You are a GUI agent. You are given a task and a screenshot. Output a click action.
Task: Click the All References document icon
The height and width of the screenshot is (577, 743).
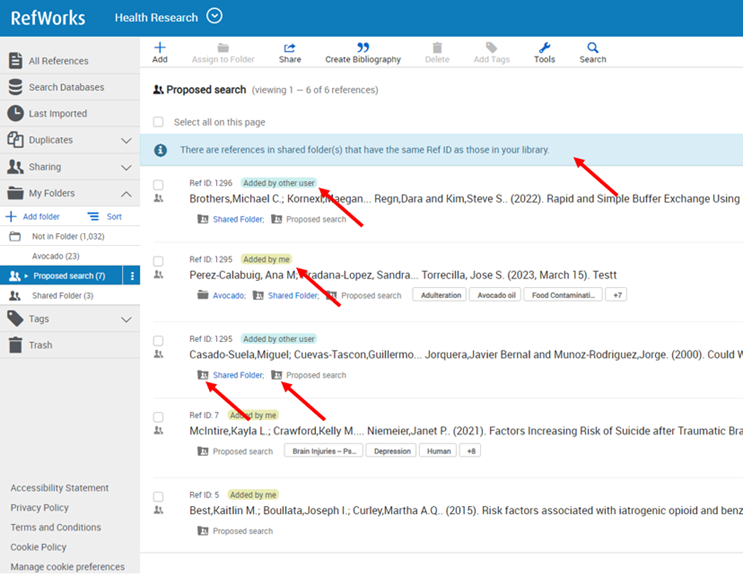click(x=15, y=61)
